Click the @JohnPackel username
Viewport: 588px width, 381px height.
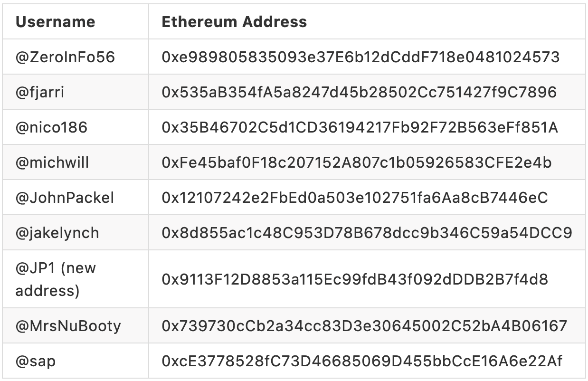65,198
